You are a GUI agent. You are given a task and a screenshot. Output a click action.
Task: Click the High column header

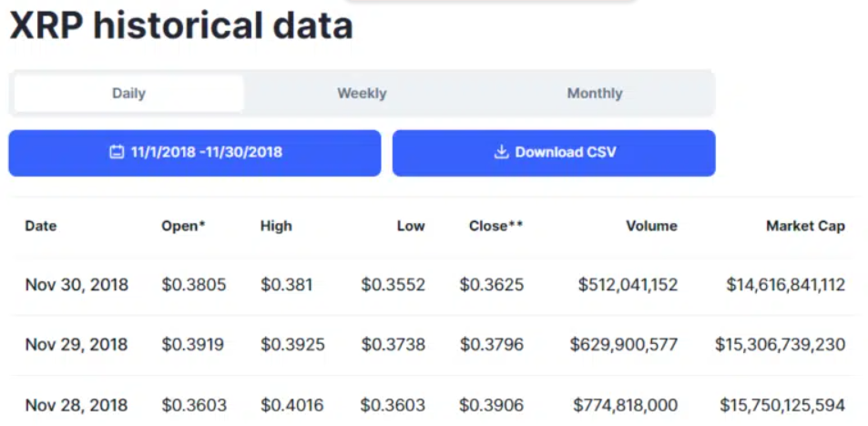(x=276, y=226)
